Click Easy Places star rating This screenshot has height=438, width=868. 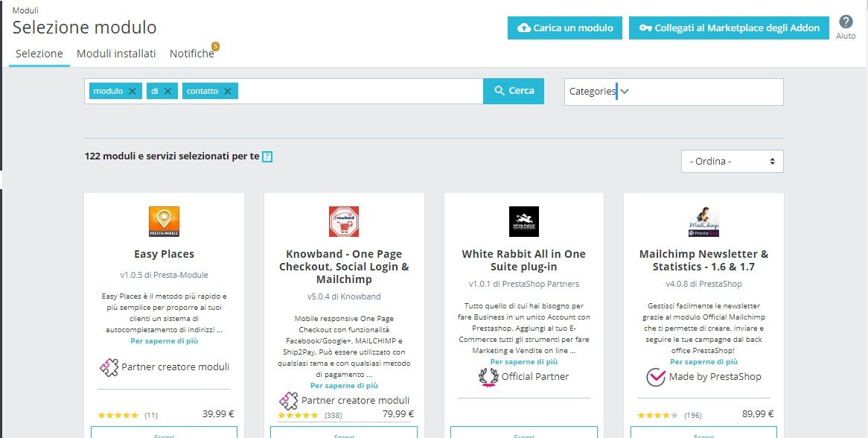tap(118, 415)
